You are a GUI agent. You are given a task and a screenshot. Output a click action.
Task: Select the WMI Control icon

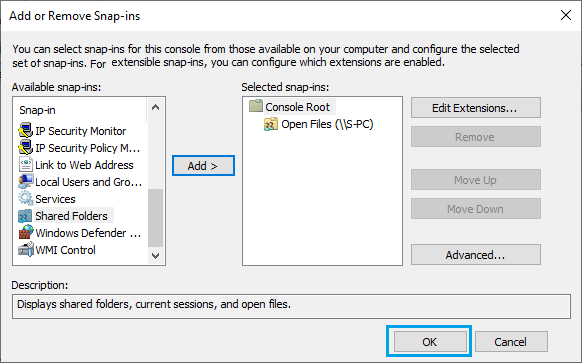26,249
